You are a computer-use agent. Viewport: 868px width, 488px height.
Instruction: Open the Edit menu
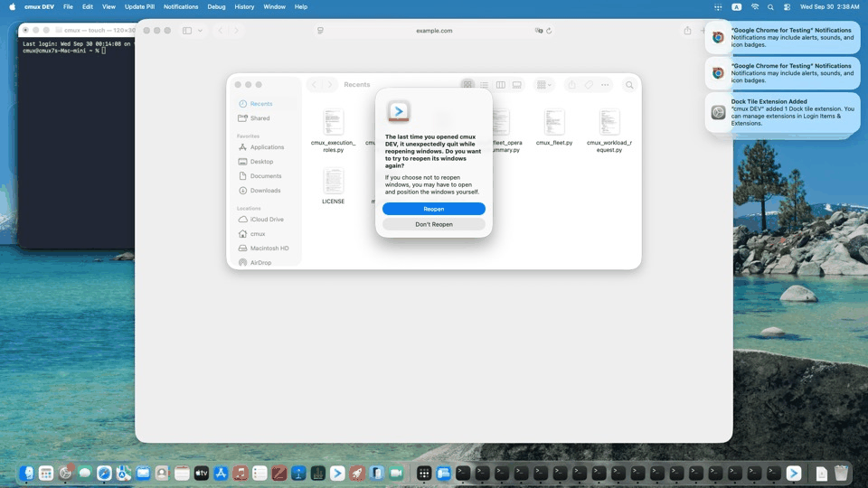(x=88, y=6)
